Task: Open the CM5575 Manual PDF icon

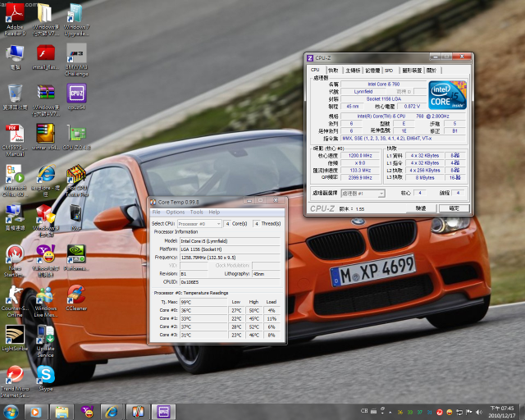Action: click(15, 140)
